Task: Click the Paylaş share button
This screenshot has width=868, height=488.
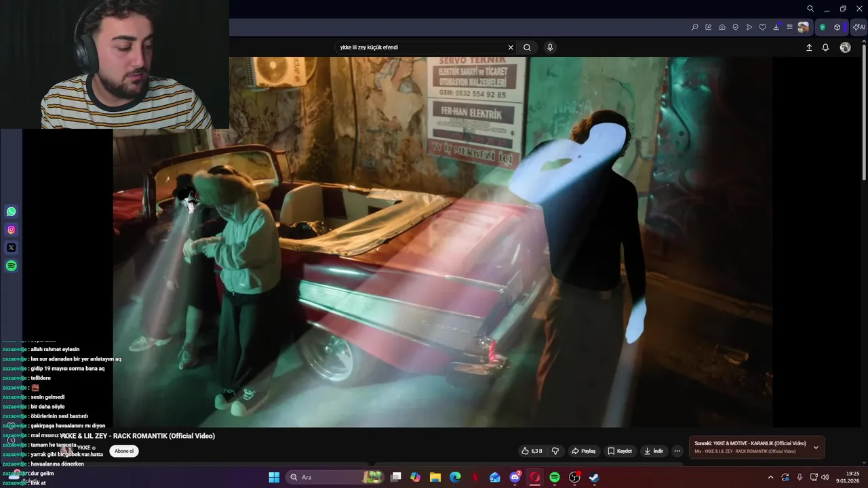Action: click(x=583, y=451)
